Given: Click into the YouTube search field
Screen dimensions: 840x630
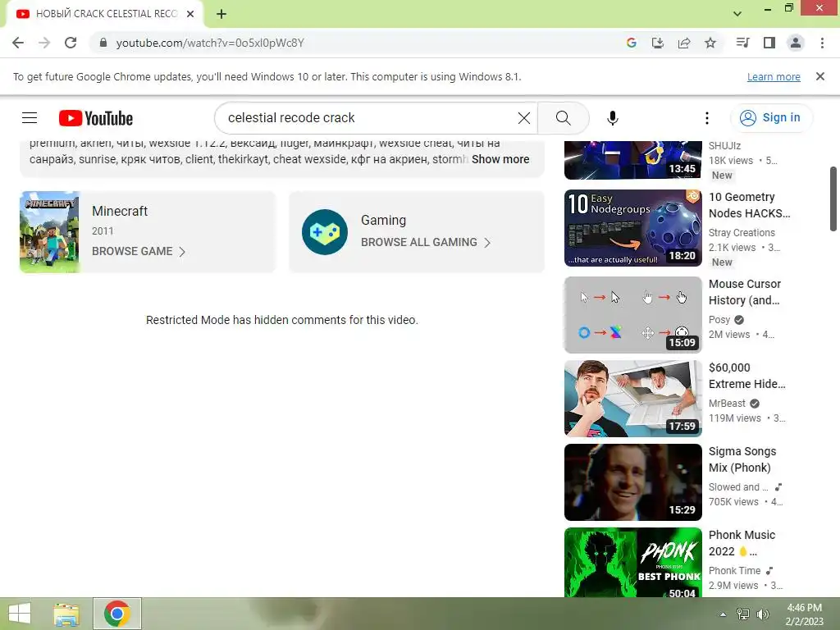Looking at the screenshot, I should (370, 118).
